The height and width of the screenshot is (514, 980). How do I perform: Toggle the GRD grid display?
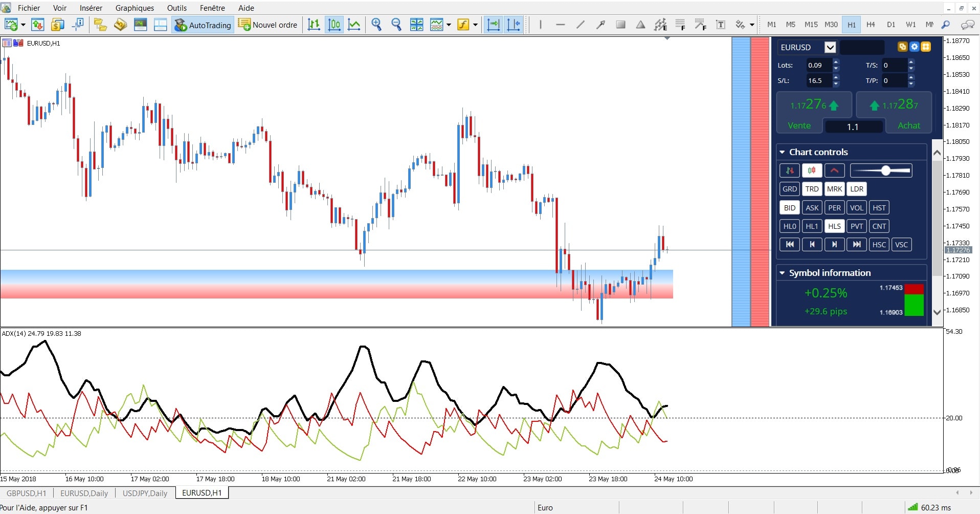click(x=789, y=189)
